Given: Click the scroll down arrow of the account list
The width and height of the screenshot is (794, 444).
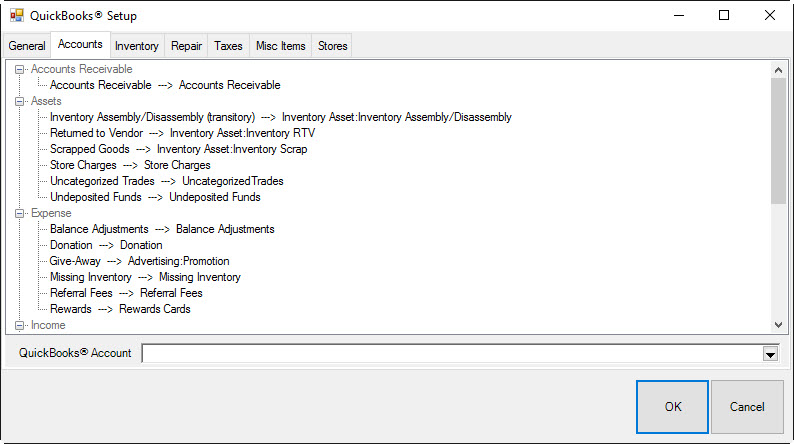Looking at the screenshot, I should 778,325.
